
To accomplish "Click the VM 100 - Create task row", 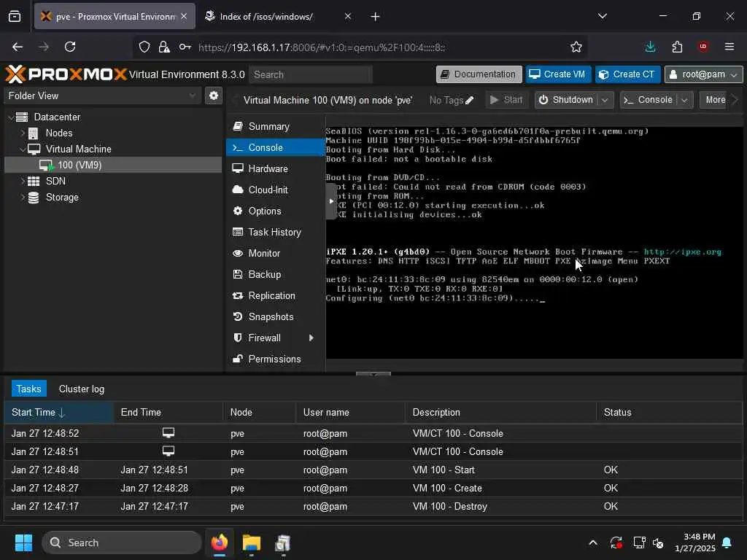I will [373, 488].
